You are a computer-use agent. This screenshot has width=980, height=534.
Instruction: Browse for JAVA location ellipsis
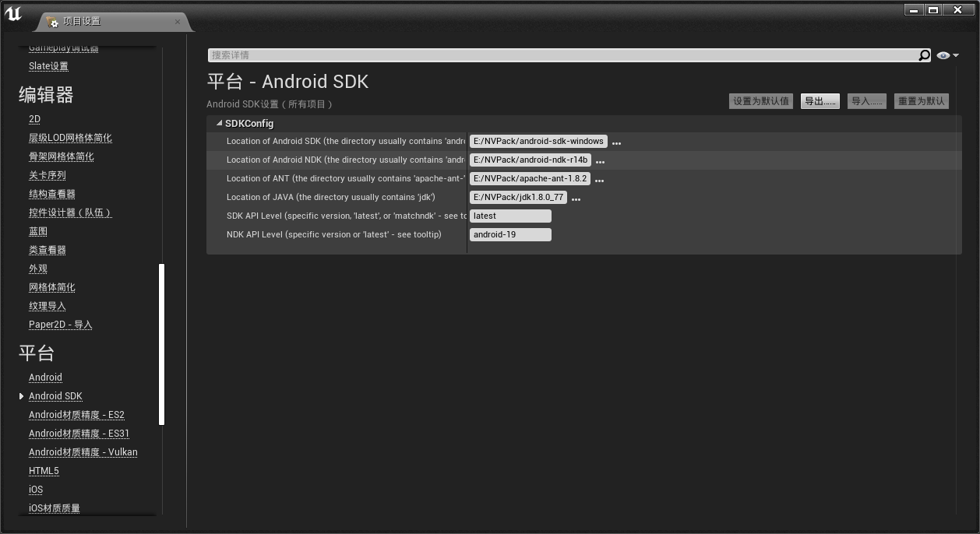tap(576, 198)
